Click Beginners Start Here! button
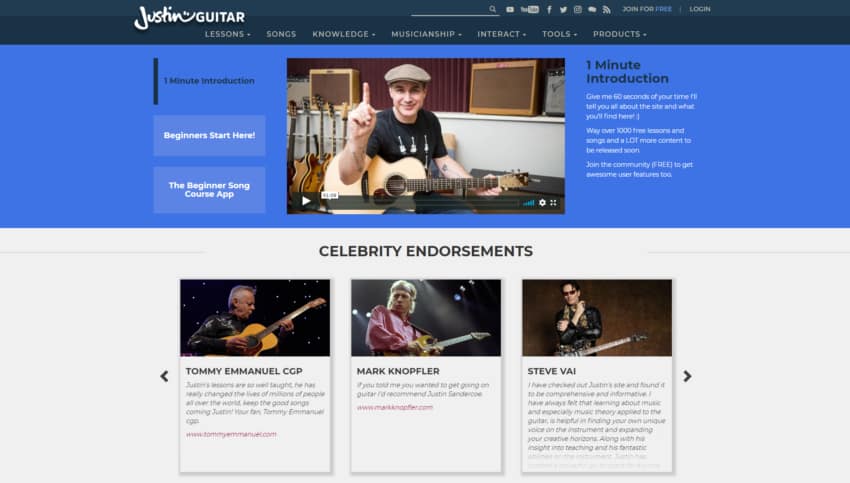The height and width of the screenshot is (483, 850). [x=209, y=136]
